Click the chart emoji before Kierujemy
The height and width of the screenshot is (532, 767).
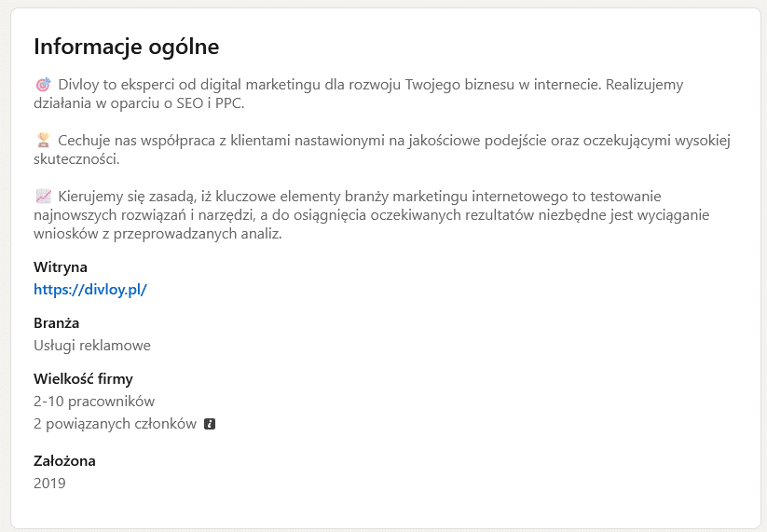42,197
